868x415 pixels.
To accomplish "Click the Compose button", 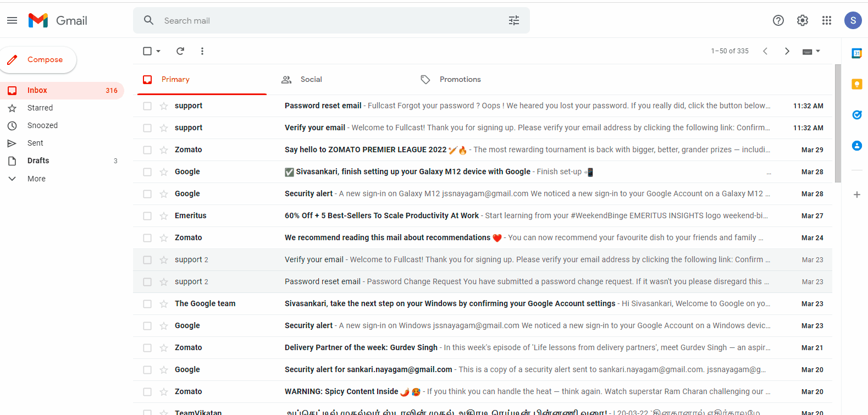I will [37, 59].
